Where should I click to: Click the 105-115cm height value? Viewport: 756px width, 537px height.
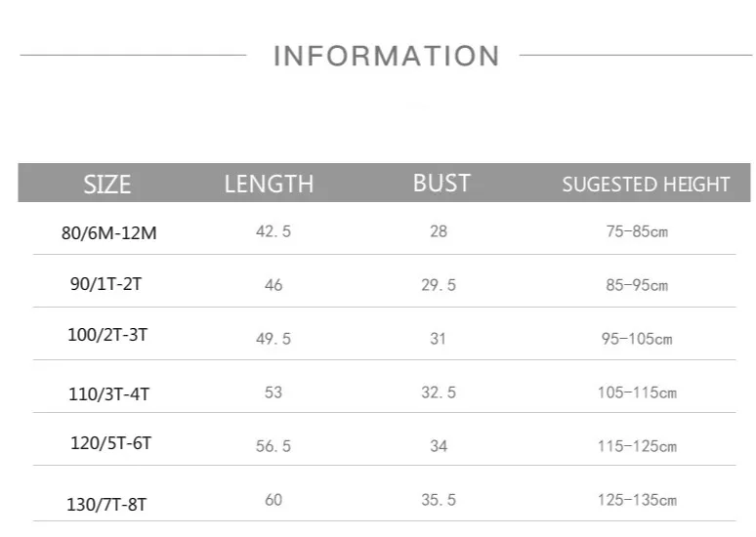637,392
